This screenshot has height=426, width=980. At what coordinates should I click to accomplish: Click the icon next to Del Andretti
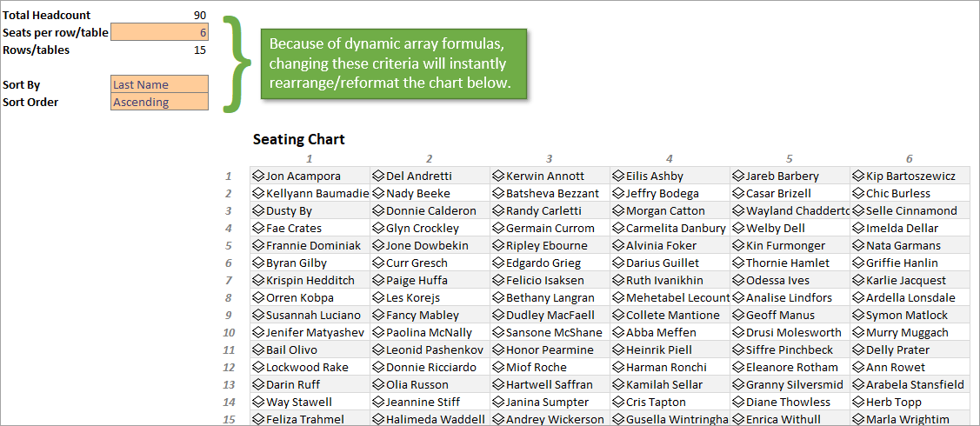click(x=378, y=176)
